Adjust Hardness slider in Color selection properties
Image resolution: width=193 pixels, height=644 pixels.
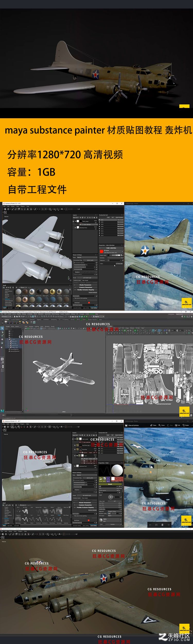[x=115, y=258]
